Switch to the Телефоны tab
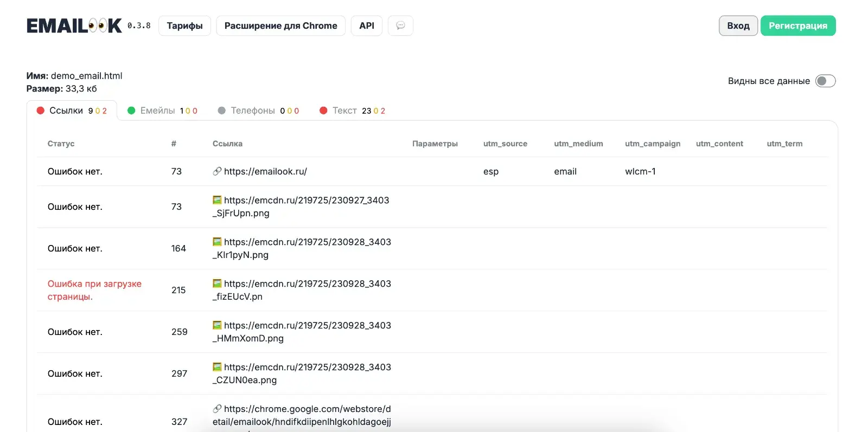 pos(258,111)
